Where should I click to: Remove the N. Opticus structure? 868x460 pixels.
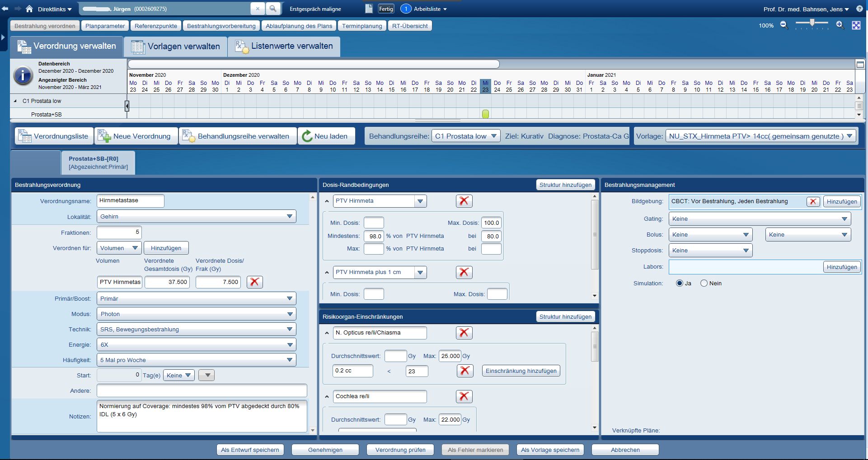pos(464,333)
